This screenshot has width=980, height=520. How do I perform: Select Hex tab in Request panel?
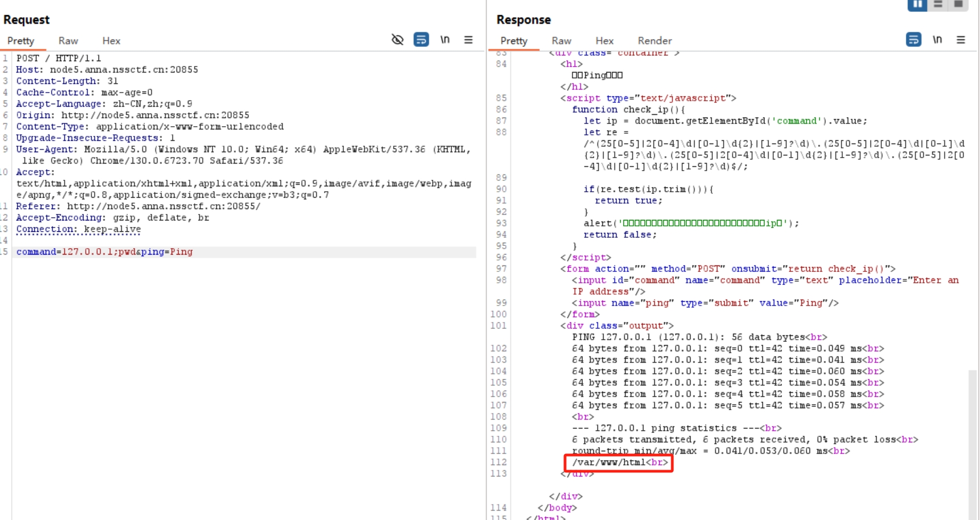point(111,41)
